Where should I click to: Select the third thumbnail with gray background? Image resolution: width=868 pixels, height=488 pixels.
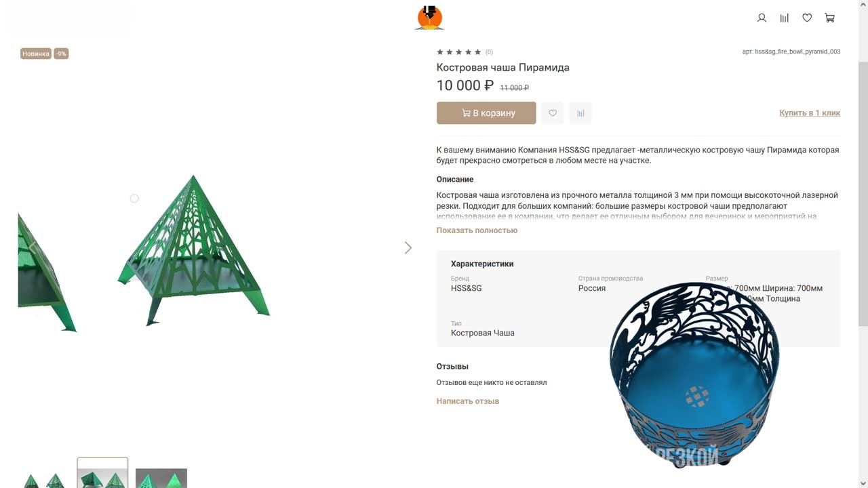point(161,478)
